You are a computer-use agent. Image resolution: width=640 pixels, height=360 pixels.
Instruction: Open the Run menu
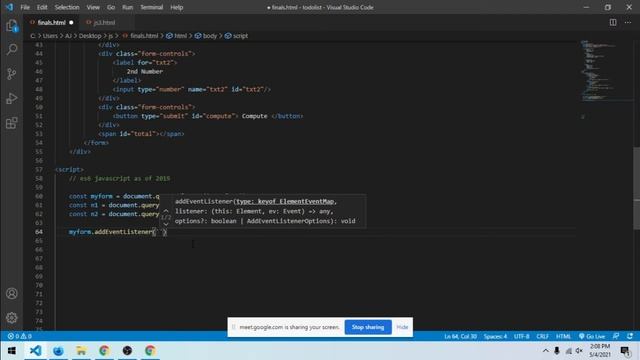click(x=127, y=7)
